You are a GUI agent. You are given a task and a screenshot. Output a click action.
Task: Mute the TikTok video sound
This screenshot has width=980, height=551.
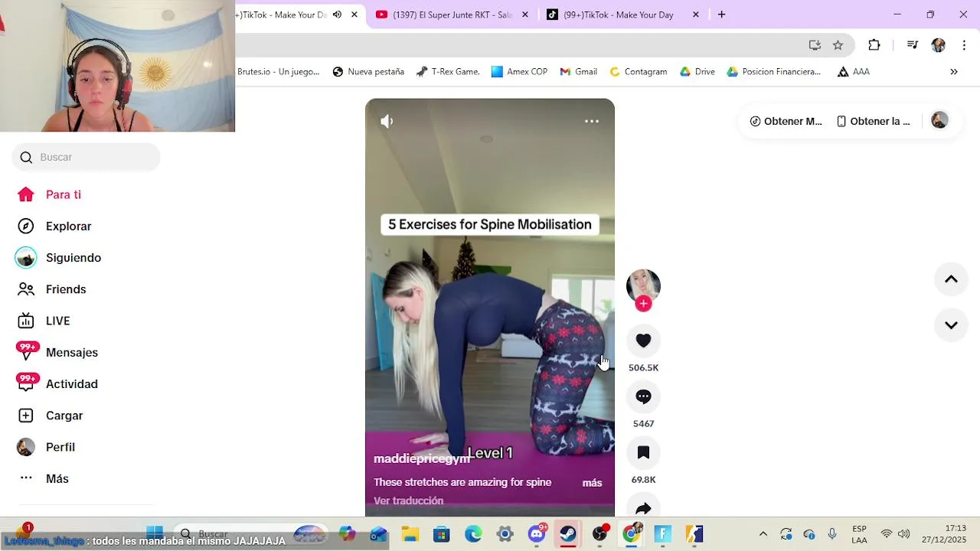point(387,121)
